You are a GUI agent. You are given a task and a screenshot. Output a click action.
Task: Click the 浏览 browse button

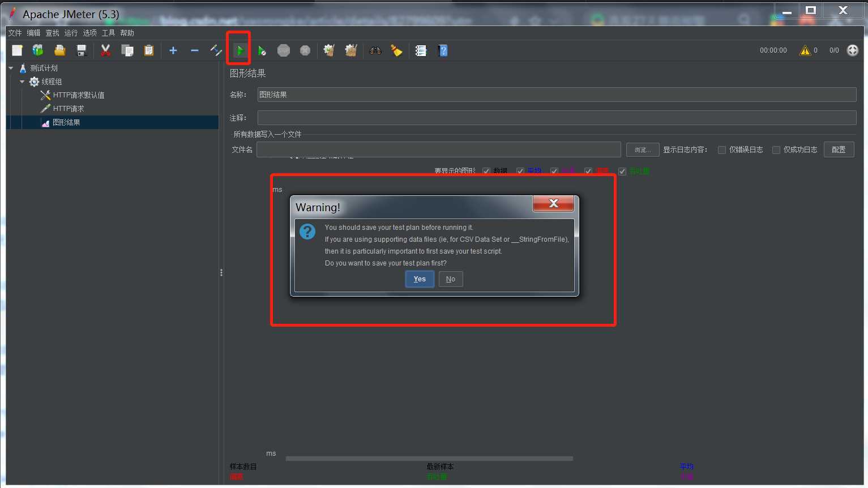pos(643,150)
